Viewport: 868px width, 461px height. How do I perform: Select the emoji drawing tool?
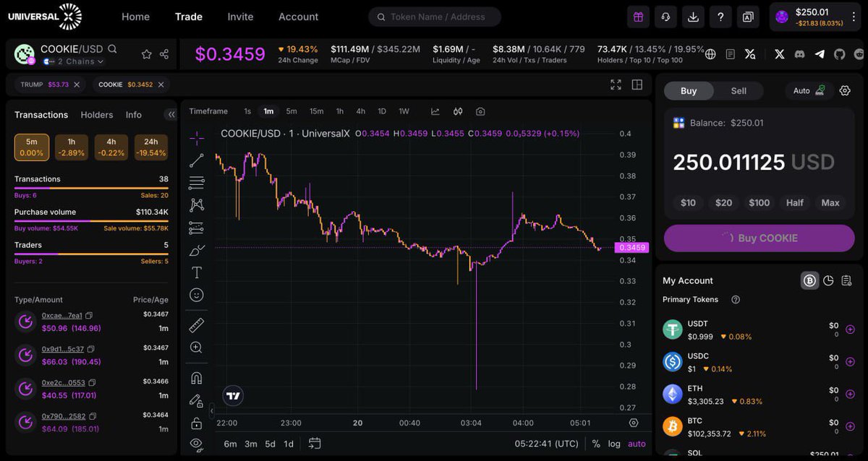pyautogui.click(x=196, y=293)
